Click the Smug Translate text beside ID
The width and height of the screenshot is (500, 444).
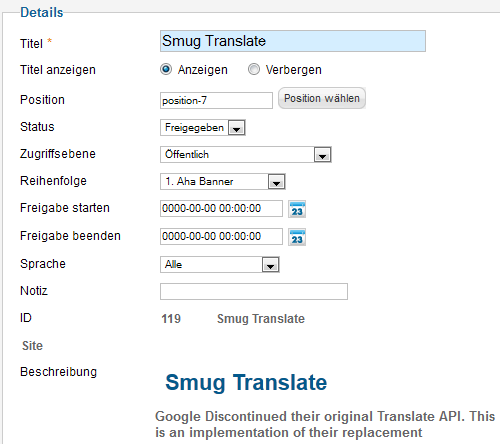(261, 319)
